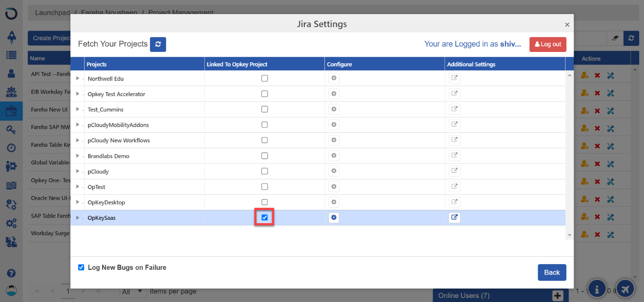
Task: Expand the pCloudy New Workflows row
Action: click(78, 140)
